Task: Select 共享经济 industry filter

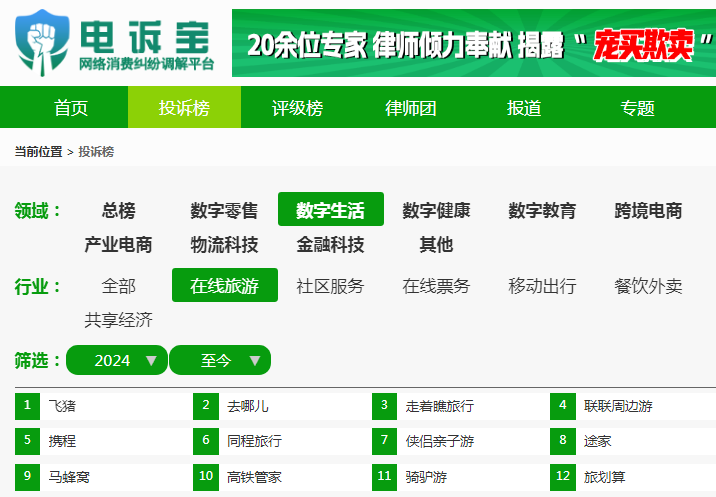Action: pos(118,320)
